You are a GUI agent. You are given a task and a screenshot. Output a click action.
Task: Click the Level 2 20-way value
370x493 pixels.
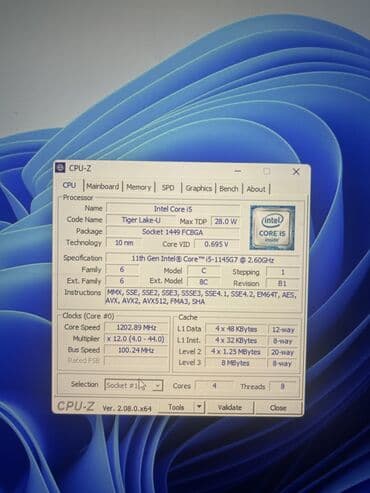pyautogui.click(x=283, y=352)
